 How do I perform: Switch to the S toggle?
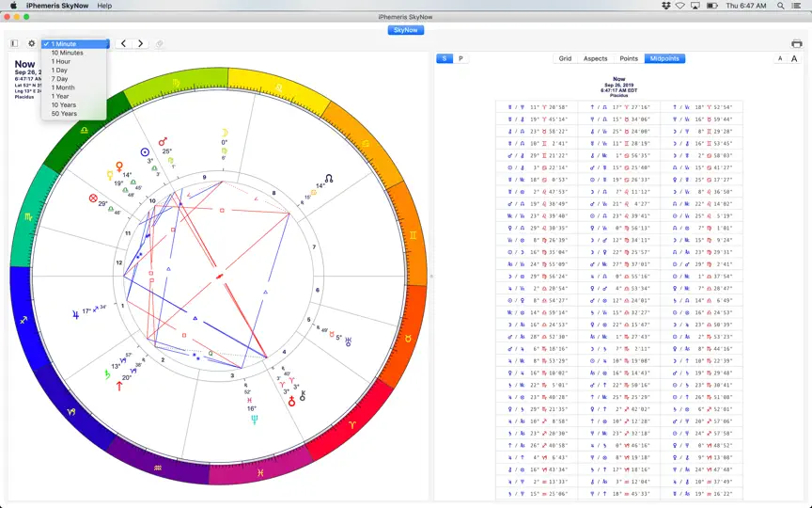(x=445, y=58)
